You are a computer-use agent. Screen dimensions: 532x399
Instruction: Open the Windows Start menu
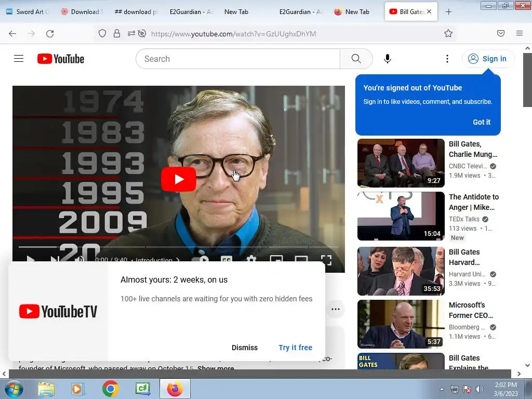point(13,389)
